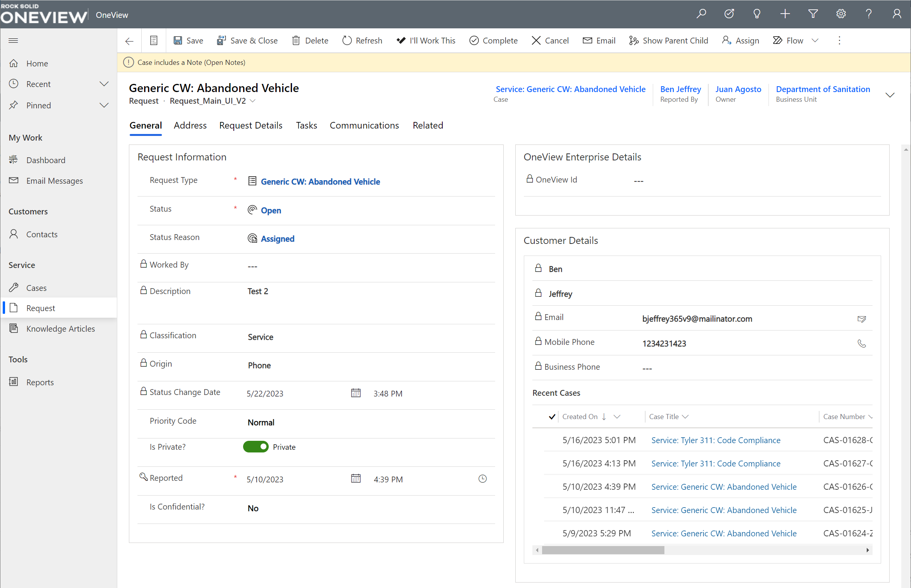Click Save & Close
The height and width of the screenshot is (588, 911).
pos(247,40)
